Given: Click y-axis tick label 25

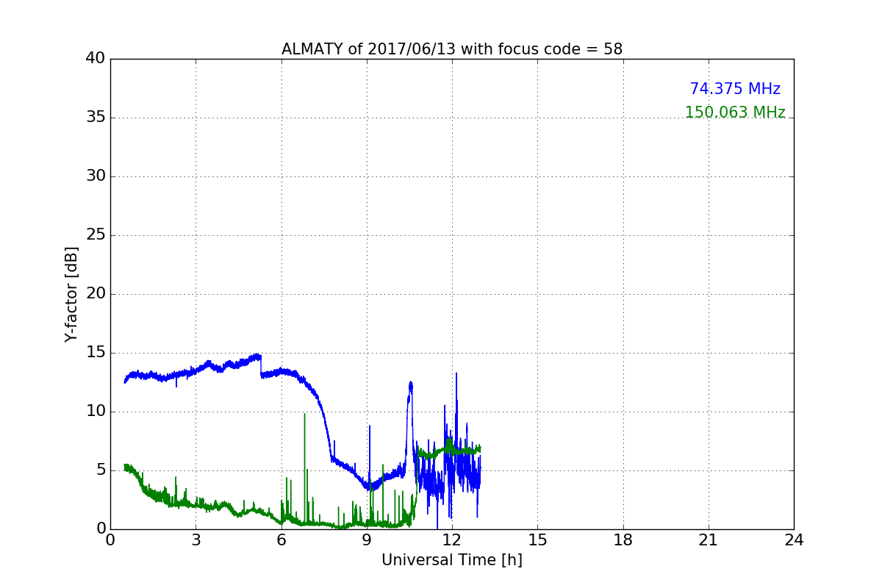Looking at the screenshot, I should coord(96,235).
